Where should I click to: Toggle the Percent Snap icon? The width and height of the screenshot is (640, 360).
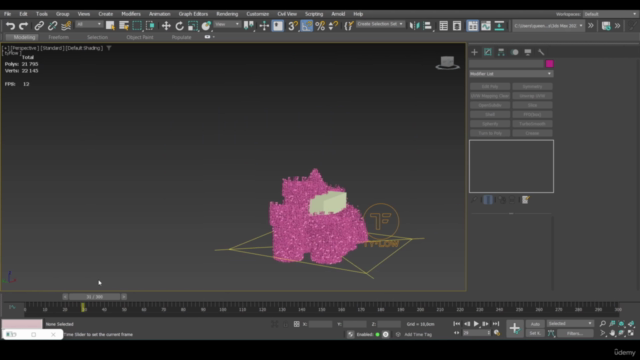pos(320,26)
